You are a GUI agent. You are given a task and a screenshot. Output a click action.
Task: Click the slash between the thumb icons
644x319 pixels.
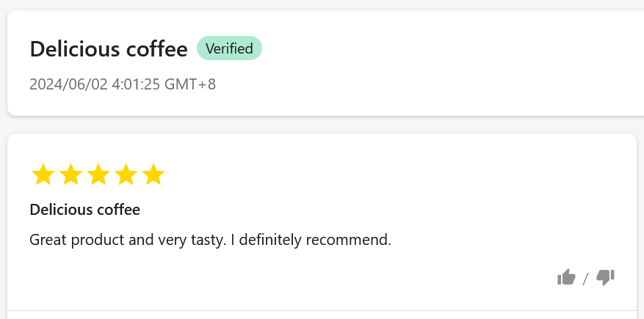[x=585, y=279]
